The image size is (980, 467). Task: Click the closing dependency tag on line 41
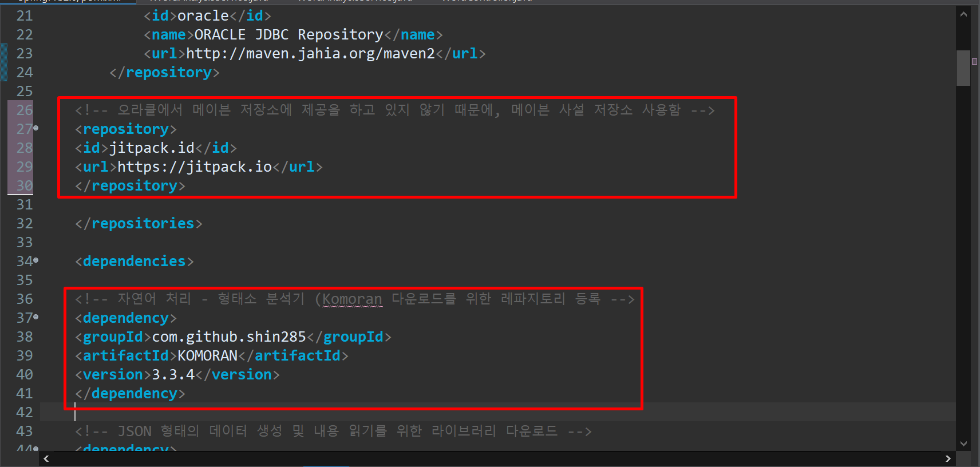click(130, 393)
